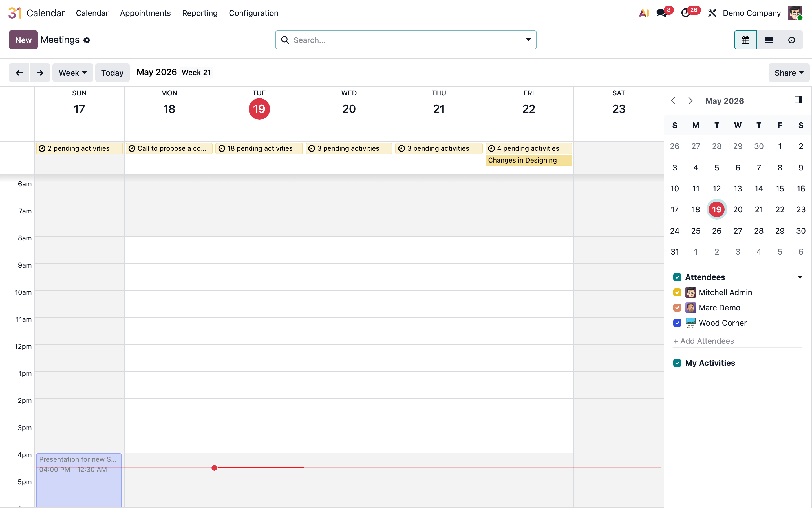Image resolution: width=812 pixels, height=508 pixels.
Task: Open the messages icon with 8 badge
Action: tap(662, 13)
